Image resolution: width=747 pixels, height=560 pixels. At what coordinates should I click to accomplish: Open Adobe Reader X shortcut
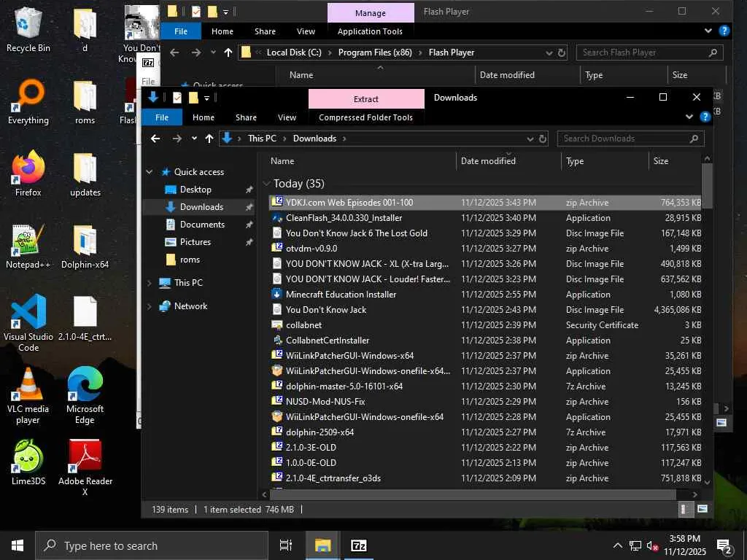(85, 467)
